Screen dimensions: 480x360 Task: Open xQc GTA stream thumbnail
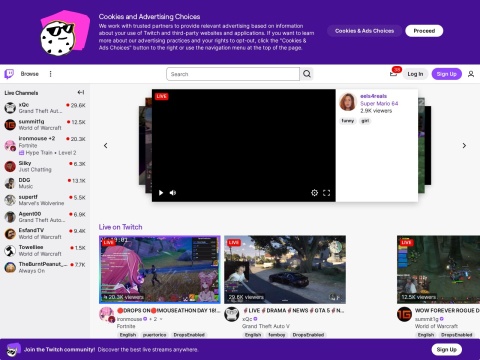[285, 270]
